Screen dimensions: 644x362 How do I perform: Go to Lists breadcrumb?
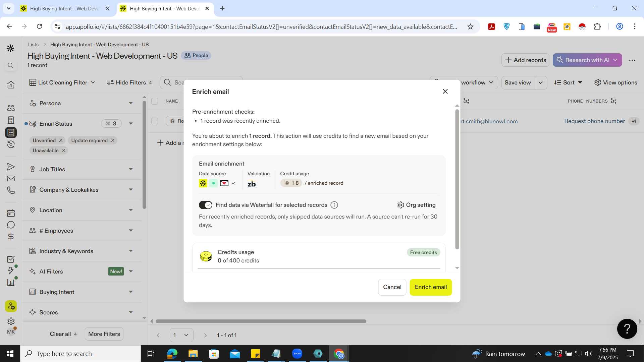pos(33,45)
